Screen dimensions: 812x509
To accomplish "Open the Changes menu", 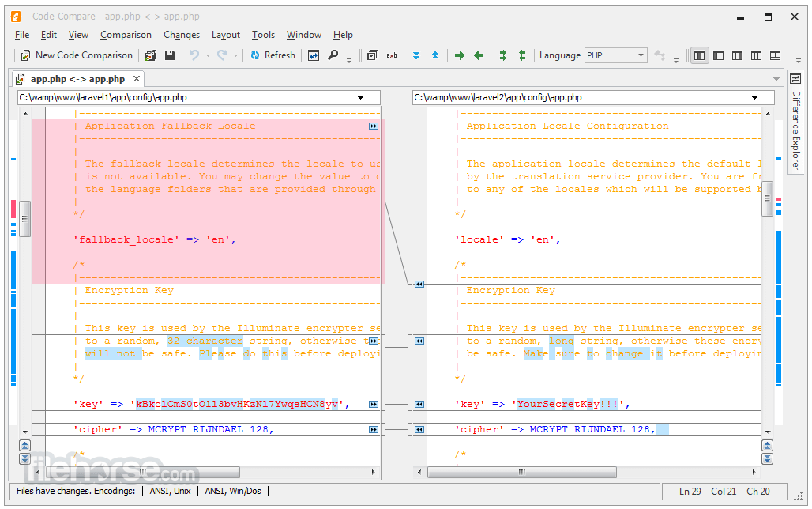I will tap(182, 35).
